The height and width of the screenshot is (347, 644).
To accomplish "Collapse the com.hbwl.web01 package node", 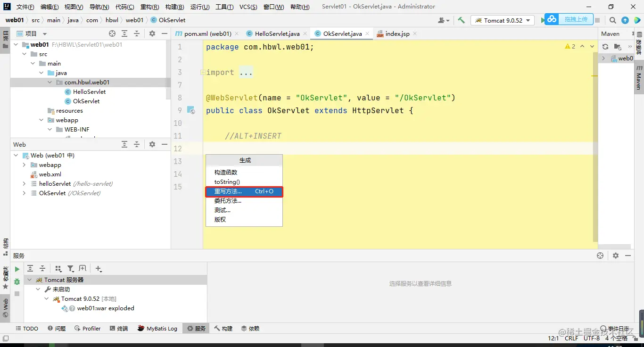I will [50, 82].
